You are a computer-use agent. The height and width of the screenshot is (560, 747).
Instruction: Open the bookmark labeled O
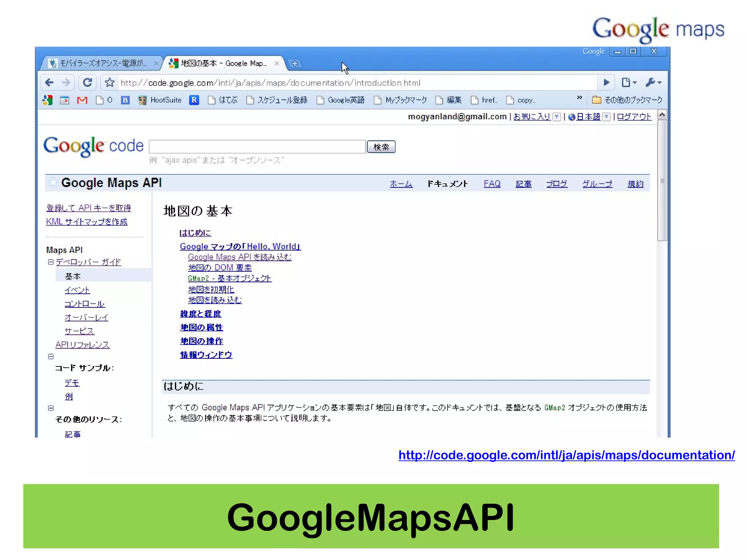tap(104, 100)
